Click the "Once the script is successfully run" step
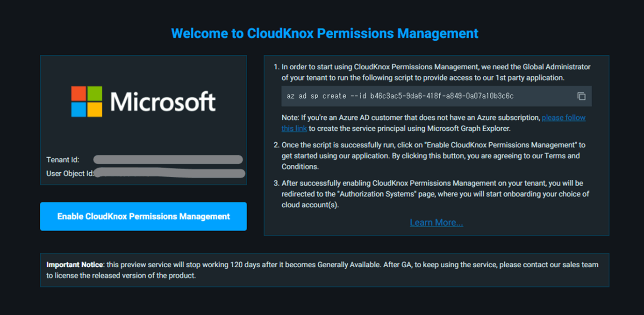Image resolution: width=644 pixels, height=315 pixels. coord(433,156)
